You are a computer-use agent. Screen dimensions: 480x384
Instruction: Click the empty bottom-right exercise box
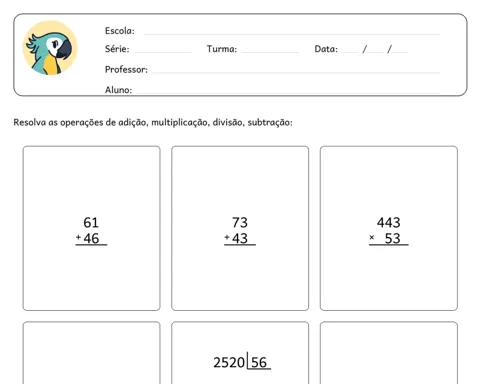tap(389, 353)
